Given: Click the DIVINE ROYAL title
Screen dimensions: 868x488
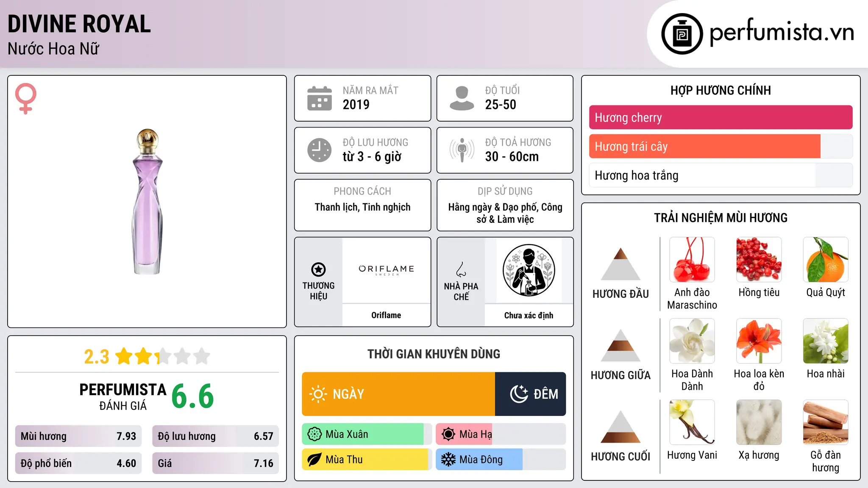Looking at the screenshot, I should (79, 24).
